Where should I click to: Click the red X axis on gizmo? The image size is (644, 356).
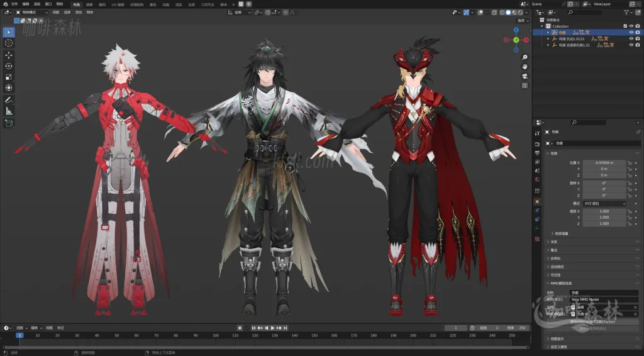click(x=526, y=40)
